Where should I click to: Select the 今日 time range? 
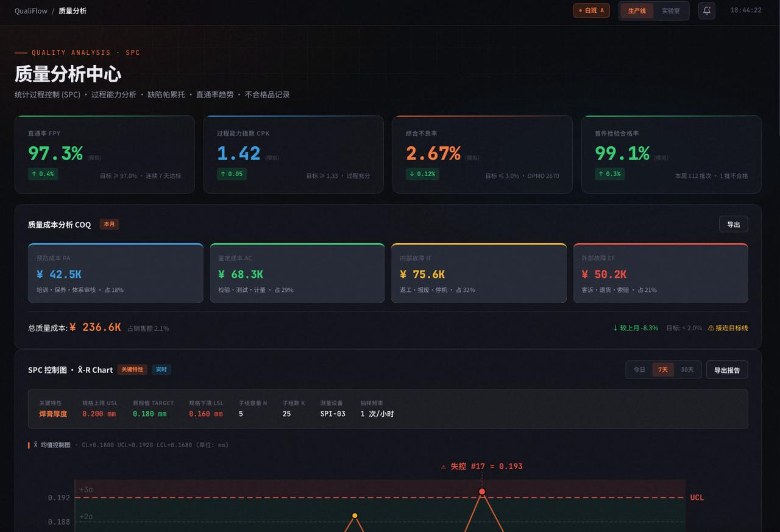pos(639,370)
